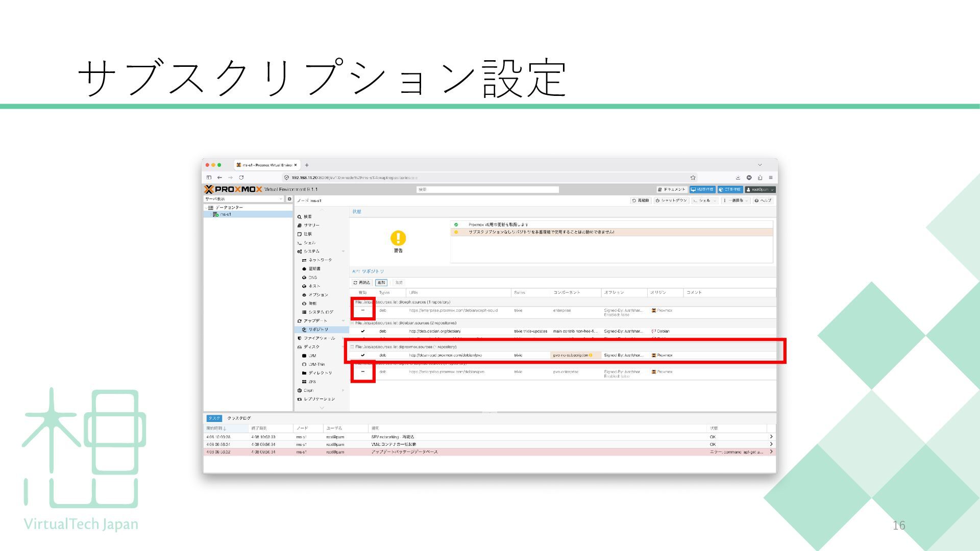
Task: Click the top search input field
Action: (x=487, y=189)
